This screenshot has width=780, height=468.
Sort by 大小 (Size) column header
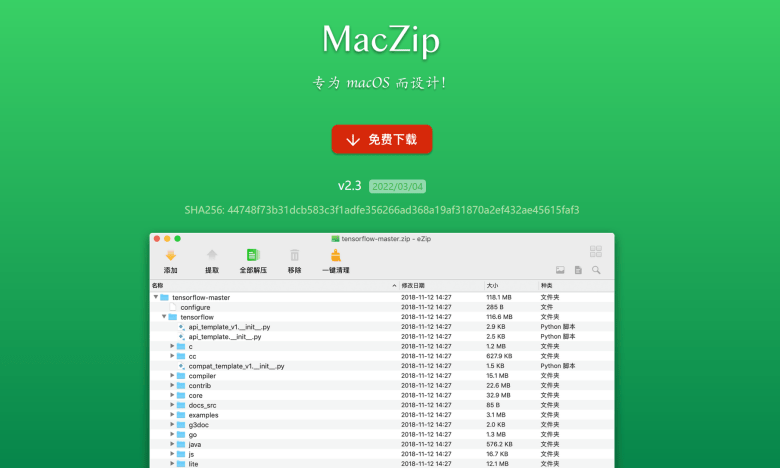point(492,285)
